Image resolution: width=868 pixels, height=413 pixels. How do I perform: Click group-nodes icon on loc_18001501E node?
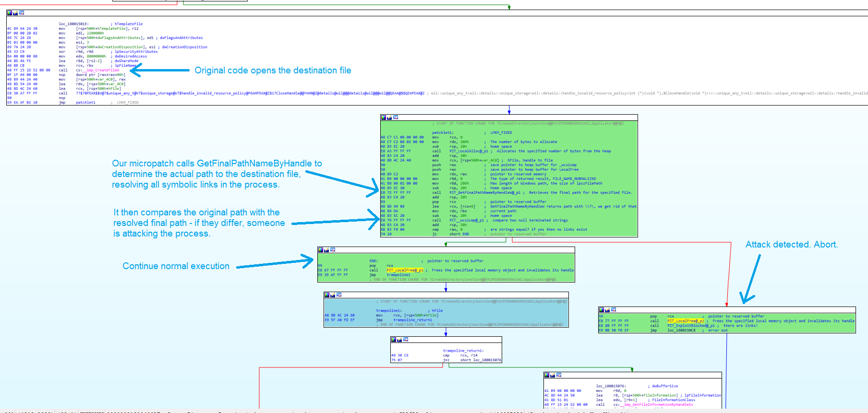click(x=22, y=13)
